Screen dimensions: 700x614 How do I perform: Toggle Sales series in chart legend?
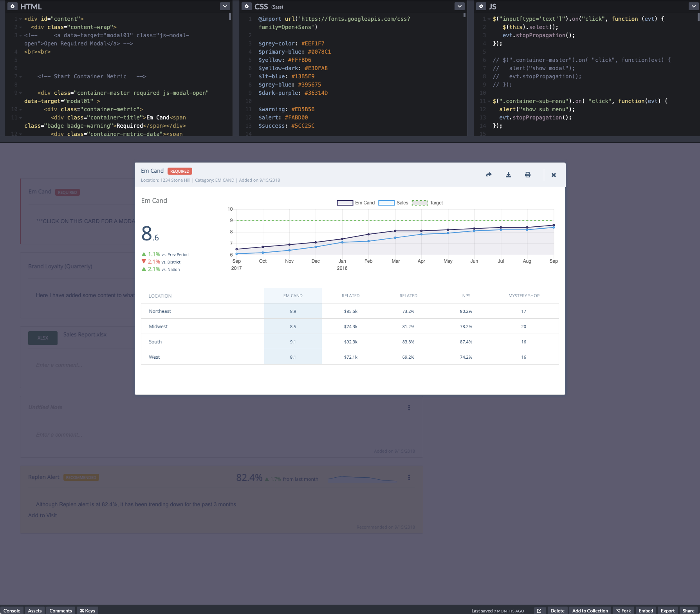(393, 203)
